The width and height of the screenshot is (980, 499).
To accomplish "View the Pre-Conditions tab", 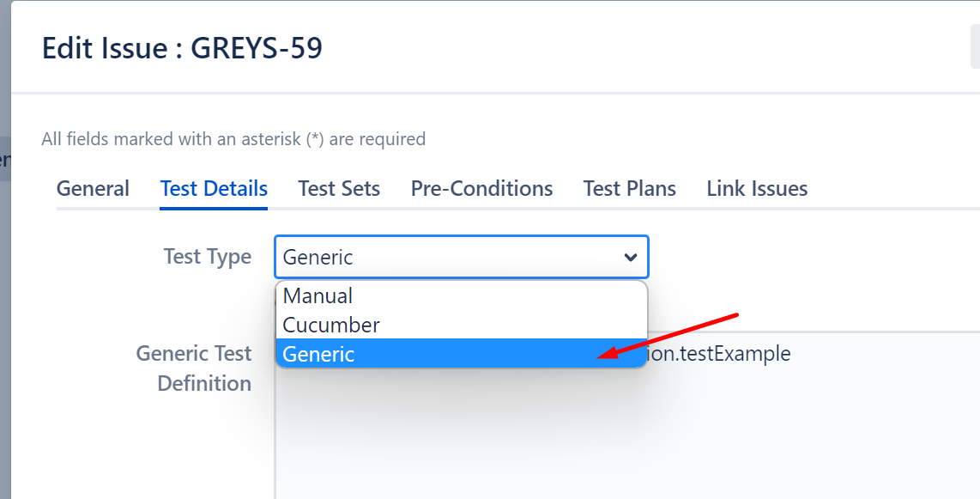I will click(481, 188).
